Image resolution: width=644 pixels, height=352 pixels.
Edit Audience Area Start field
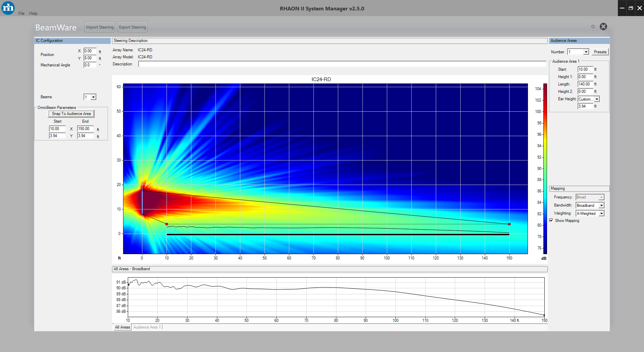585,69
